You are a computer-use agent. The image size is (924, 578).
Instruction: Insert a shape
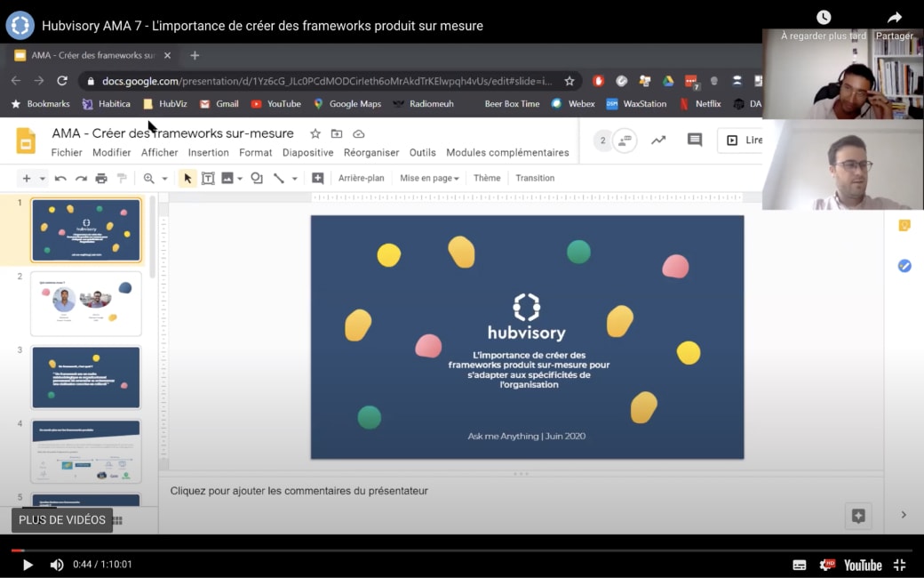pyautogui.click(x=257, y=178)
